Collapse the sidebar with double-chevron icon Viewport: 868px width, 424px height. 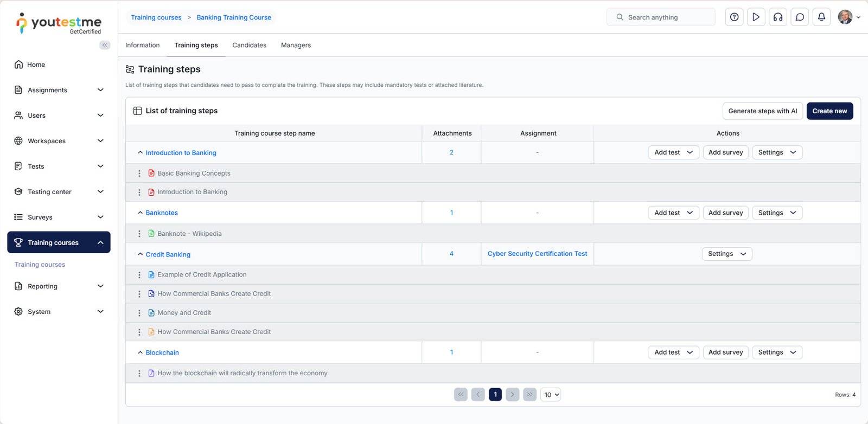click(x=105, y=45)
